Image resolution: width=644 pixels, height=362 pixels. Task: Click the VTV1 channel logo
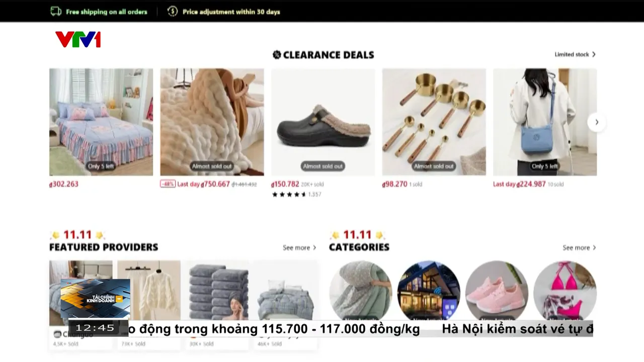point(78,40)
